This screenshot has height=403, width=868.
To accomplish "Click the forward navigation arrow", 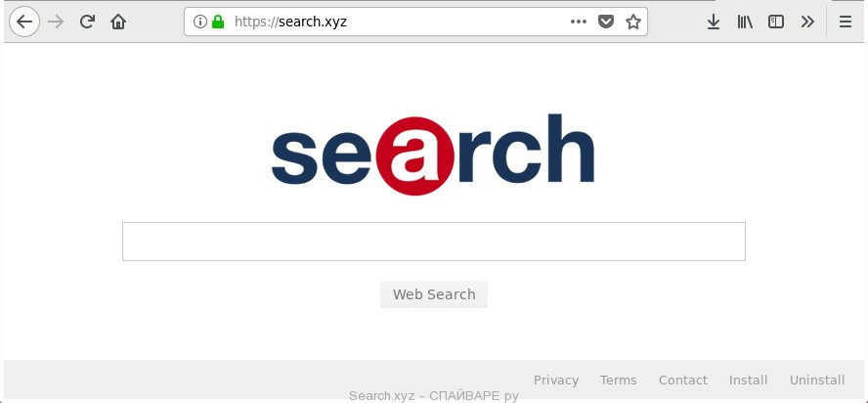I will coord(56,22).
